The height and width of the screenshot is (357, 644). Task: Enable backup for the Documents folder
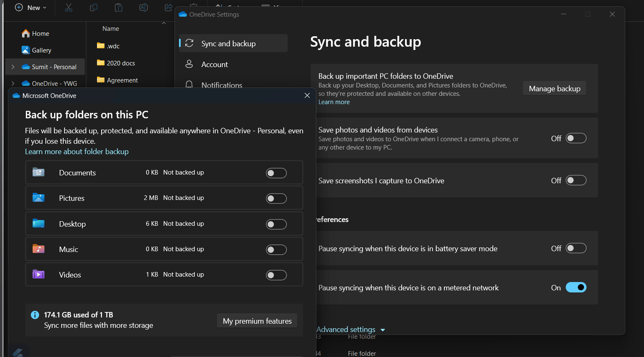[276, 173]
